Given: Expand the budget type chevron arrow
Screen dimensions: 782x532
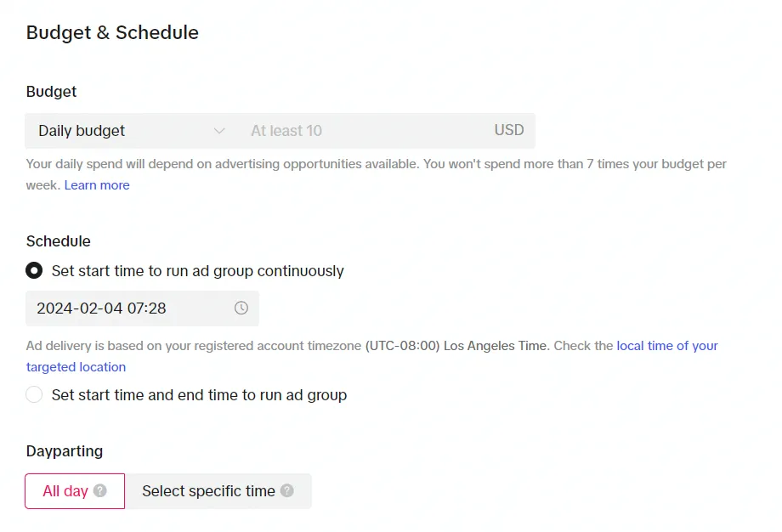Looking at the screenshot, I should pyautogui.click(x=219, y=131).
